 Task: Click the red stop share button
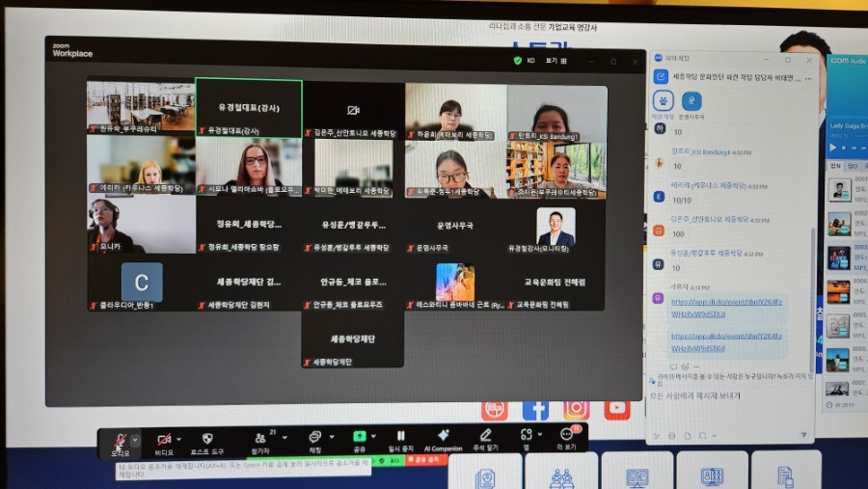pos(425,460)
